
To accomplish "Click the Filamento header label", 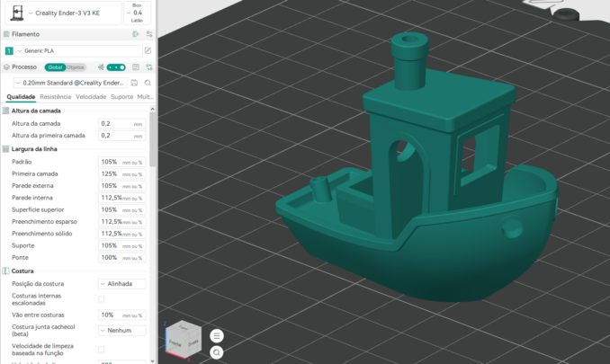I will pos(26,34).
